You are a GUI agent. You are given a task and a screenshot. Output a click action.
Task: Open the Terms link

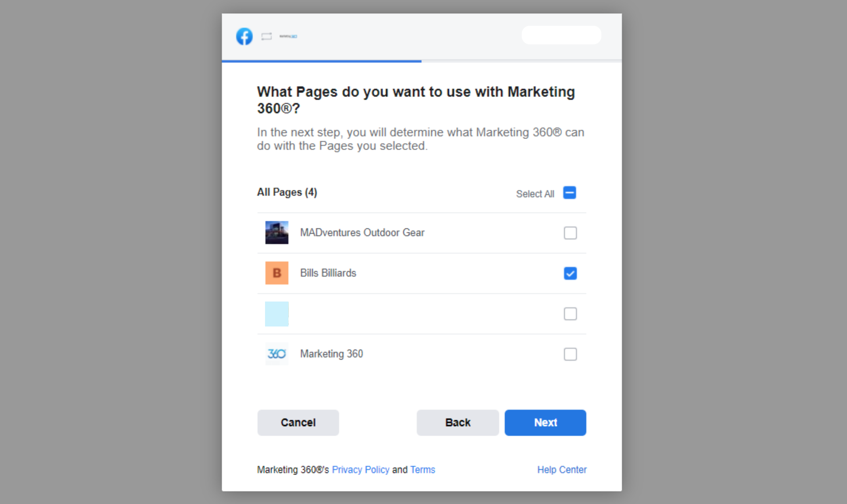(x=423, y=470)
